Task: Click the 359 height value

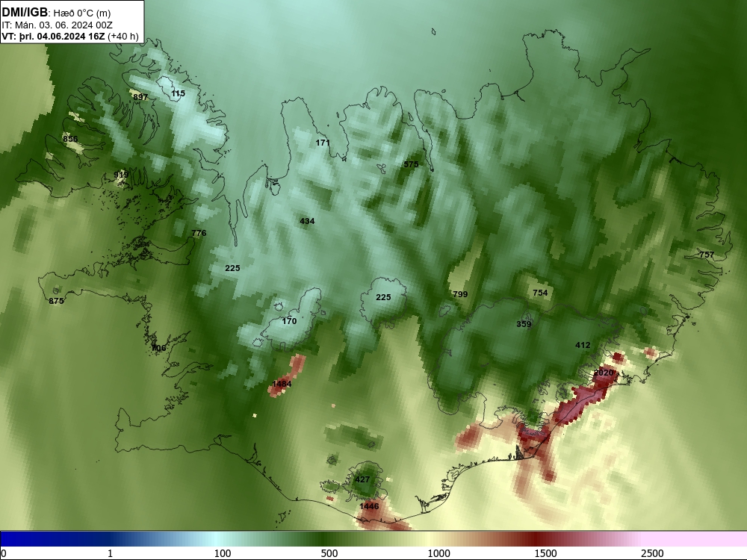Action: [524, 324]
